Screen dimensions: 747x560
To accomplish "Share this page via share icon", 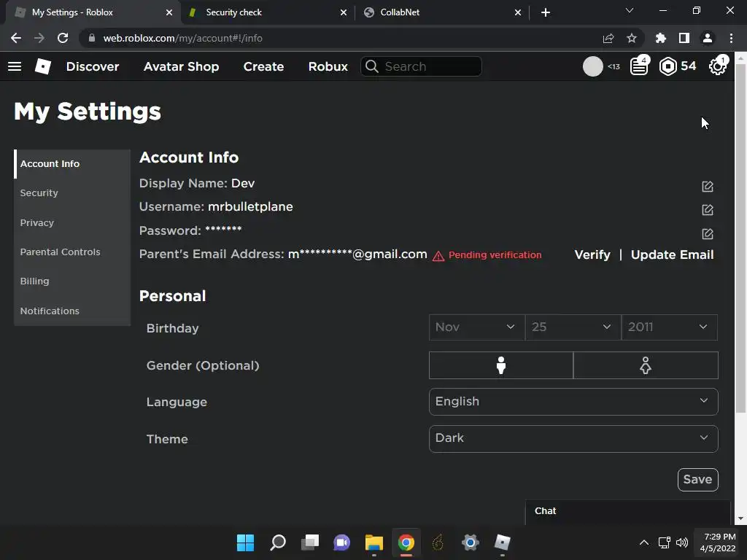I will coord(608,38).
